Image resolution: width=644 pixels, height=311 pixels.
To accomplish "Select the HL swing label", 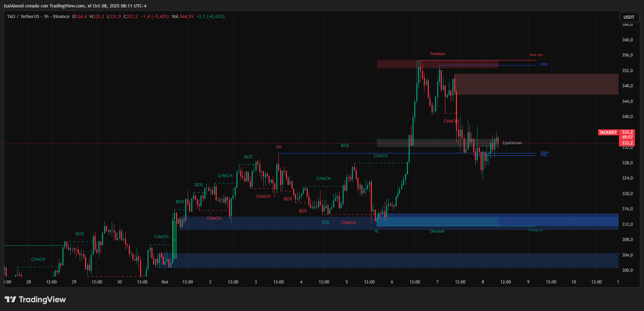I will 377,231.
